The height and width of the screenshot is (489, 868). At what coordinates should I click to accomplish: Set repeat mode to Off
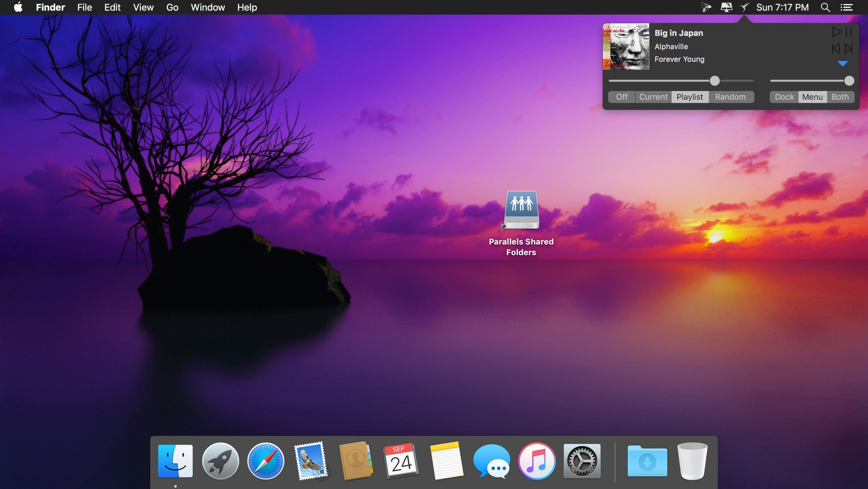621,97
